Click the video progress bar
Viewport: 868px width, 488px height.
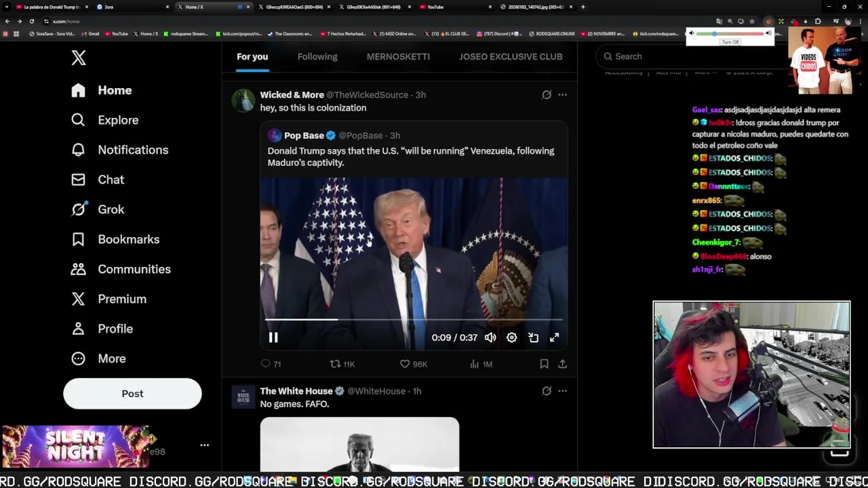pyautogui.click(x=414, y=319)
